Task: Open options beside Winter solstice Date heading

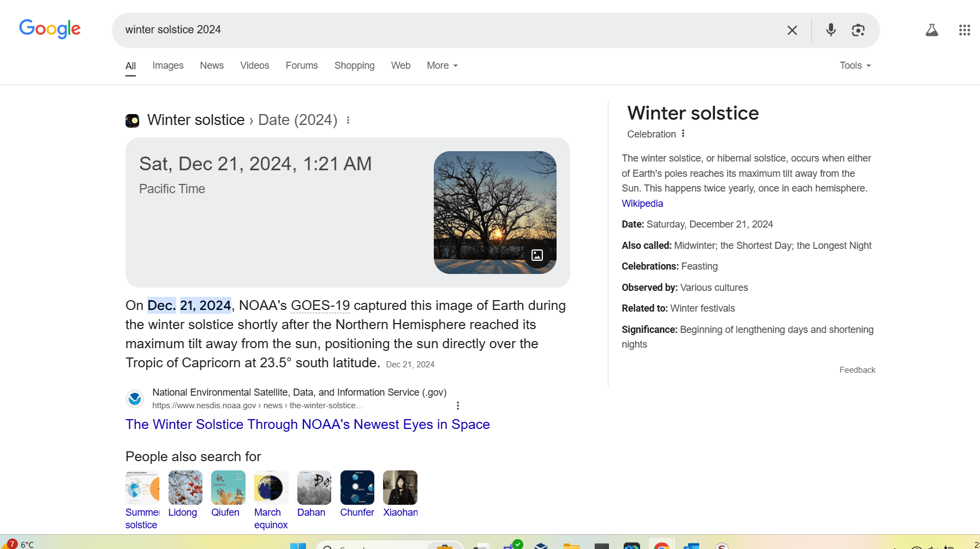Action: pos(348,120)
